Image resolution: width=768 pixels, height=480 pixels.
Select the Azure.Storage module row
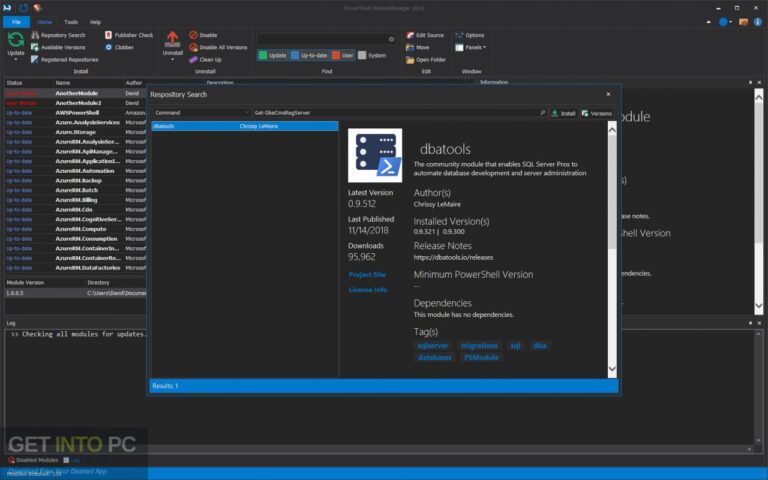(x=76, y=132)
